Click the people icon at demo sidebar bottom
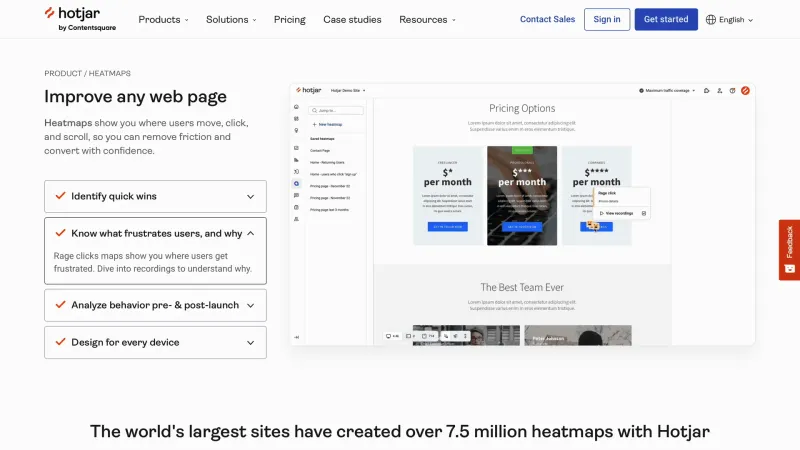800x450 pixels. coord(296,219)
